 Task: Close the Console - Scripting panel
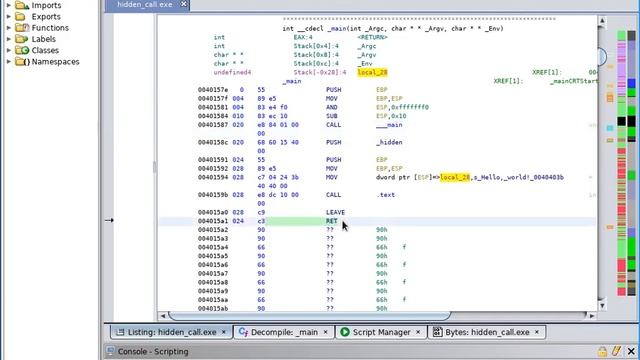coord(631,351)
